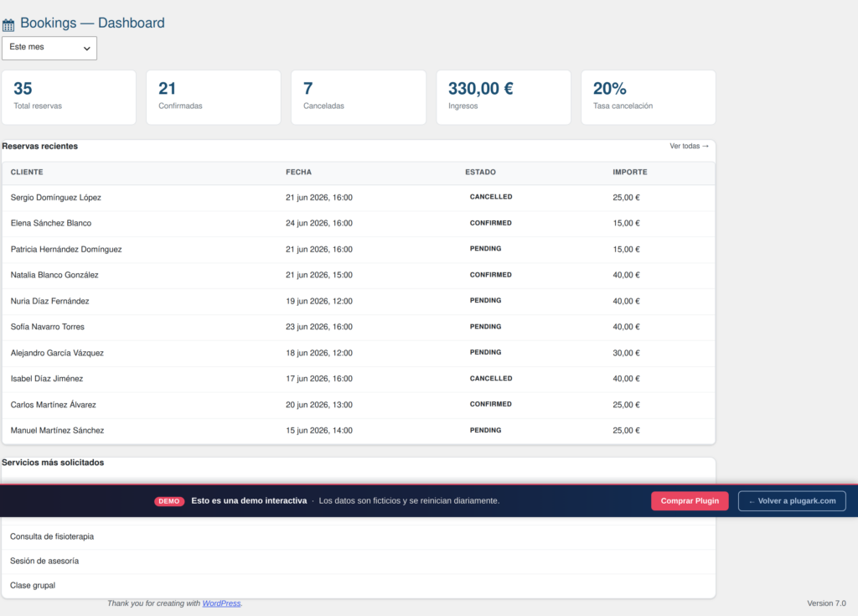Click the Comprar Plugin button
Image resolution: width=858 pixels, height=616 pixels.
(690, 501)
